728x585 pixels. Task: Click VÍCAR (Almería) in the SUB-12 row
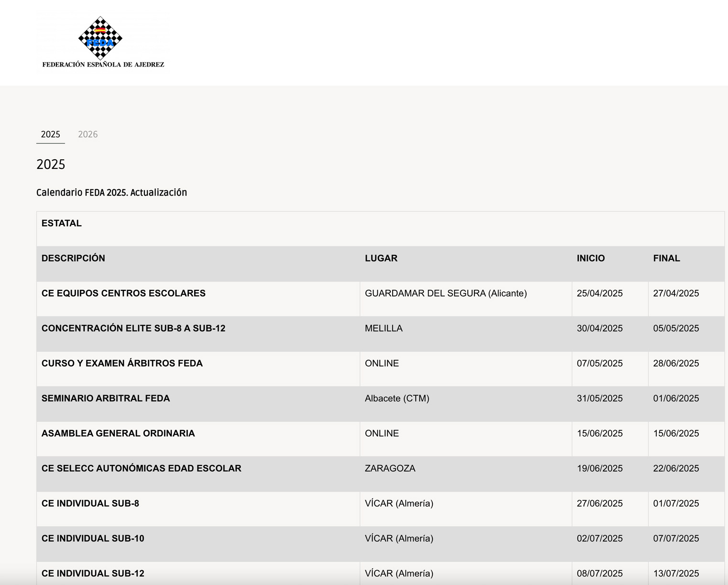coord(399,573)
